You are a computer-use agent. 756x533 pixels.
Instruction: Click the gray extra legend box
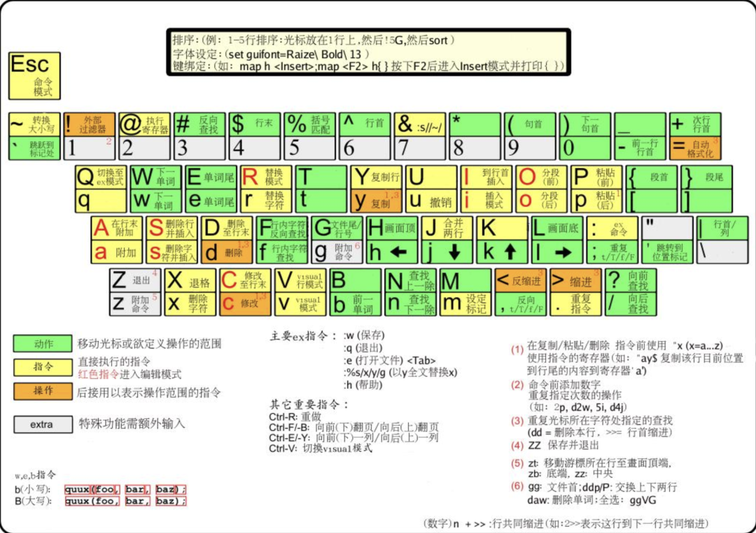tap(43, 424)
